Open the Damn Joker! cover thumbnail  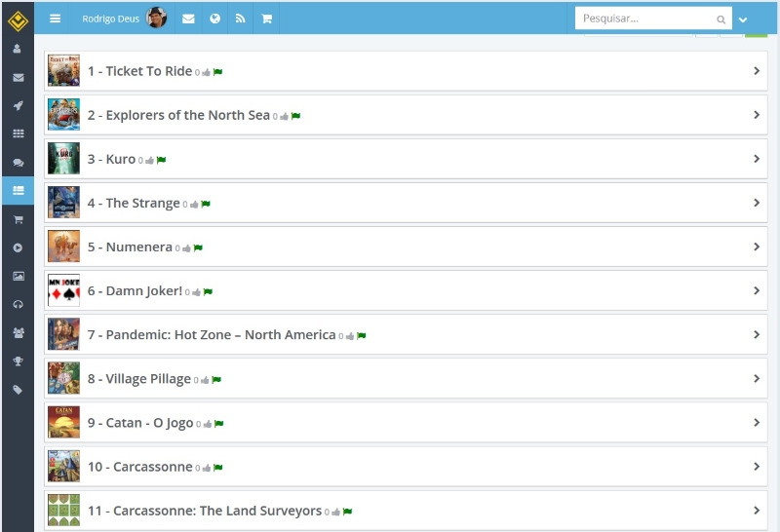point(63,290)
